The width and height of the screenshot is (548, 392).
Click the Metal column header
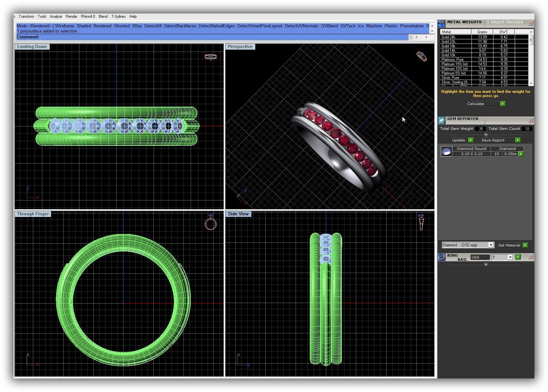pyautogui.click(x=456, y=32)
